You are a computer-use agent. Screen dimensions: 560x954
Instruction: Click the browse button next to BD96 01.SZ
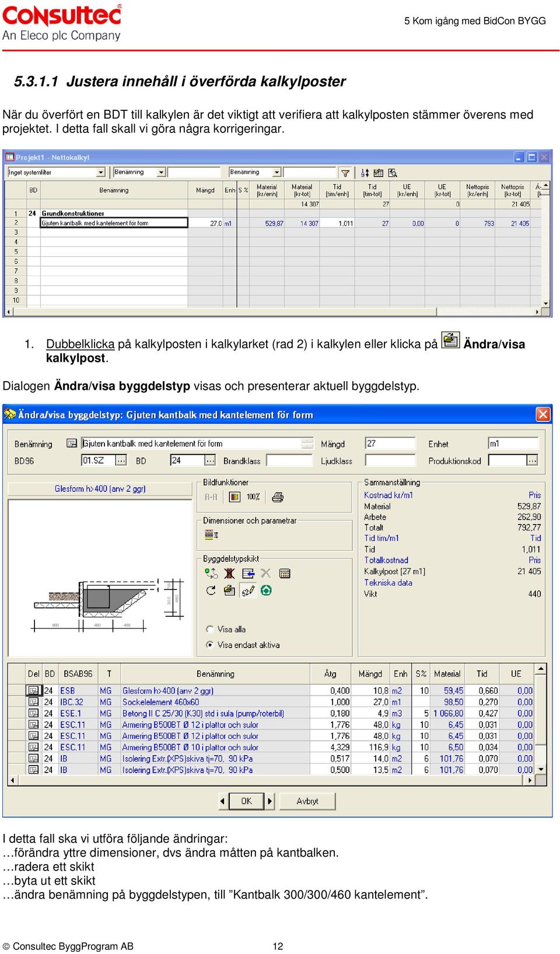[x=121, y=460]
